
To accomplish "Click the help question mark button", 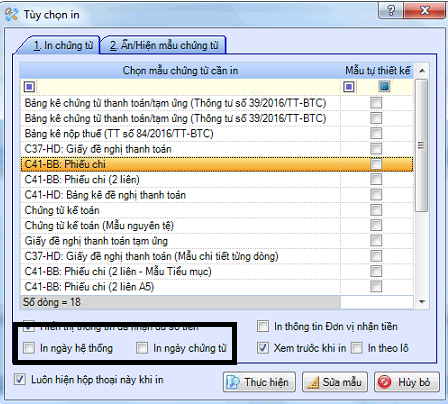I will pos(391,10).
